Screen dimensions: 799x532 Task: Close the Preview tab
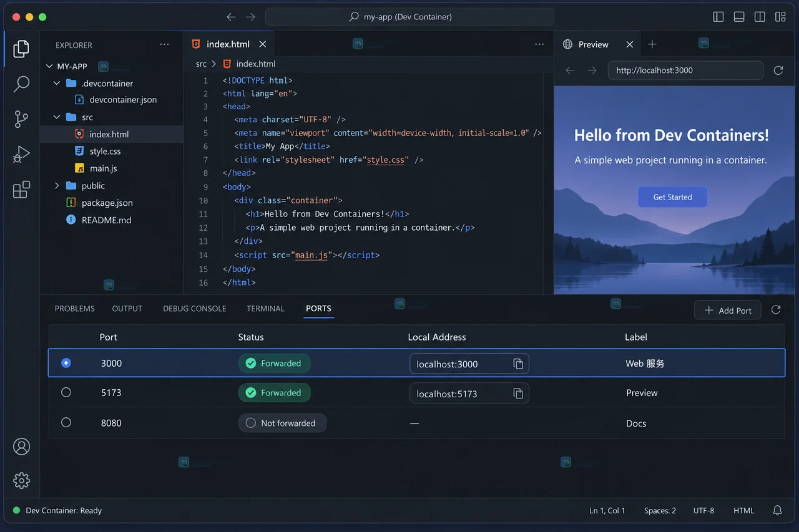click(x=630, y=44)
